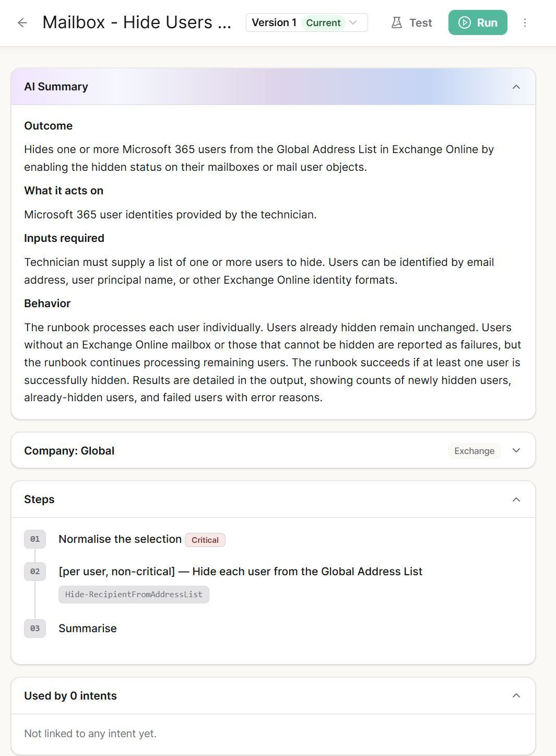The height and width of the screenshot is (756, 556).
Task: Click the "Normalise the selection" step title
Action: [x=120, y=539]
